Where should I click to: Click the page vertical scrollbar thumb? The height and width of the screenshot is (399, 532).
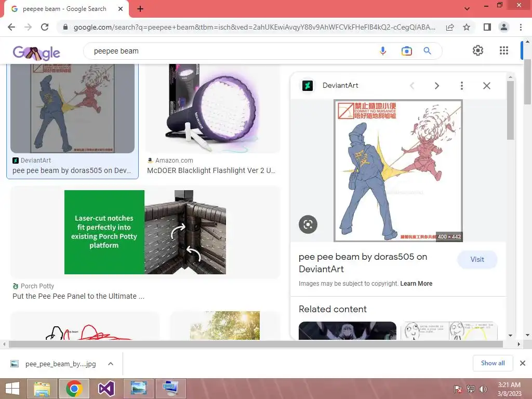coord(527,82)
